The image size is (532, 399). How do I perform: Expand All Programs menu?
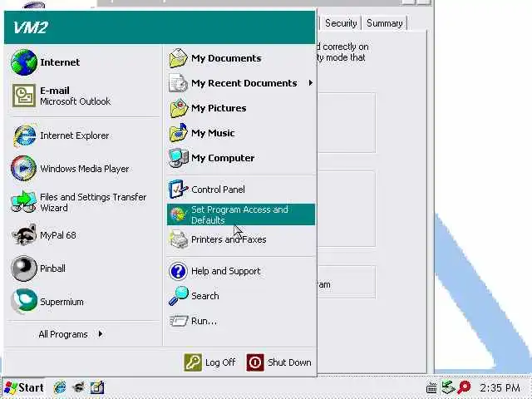click(x=71, y=334)
